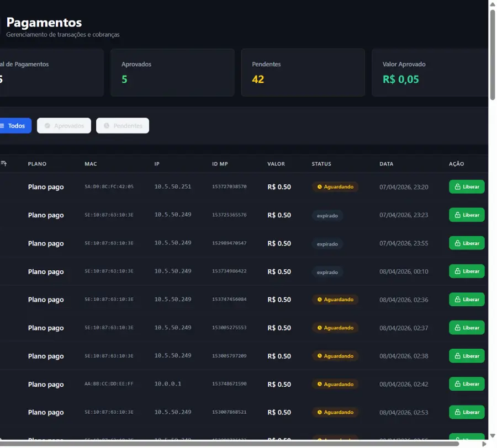Open the Pendentes summary card showing 42
497x448 pixels.
[303, 72]
